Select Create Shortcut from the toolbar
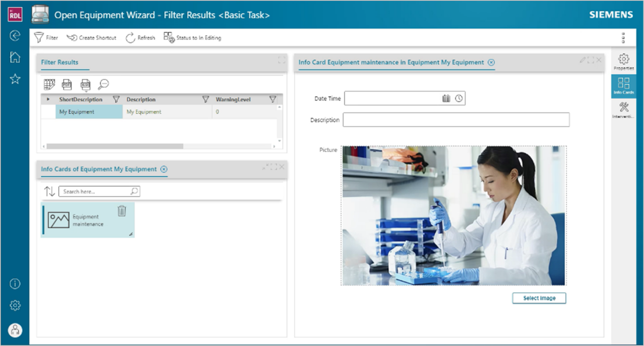 [x=91, y=37]
